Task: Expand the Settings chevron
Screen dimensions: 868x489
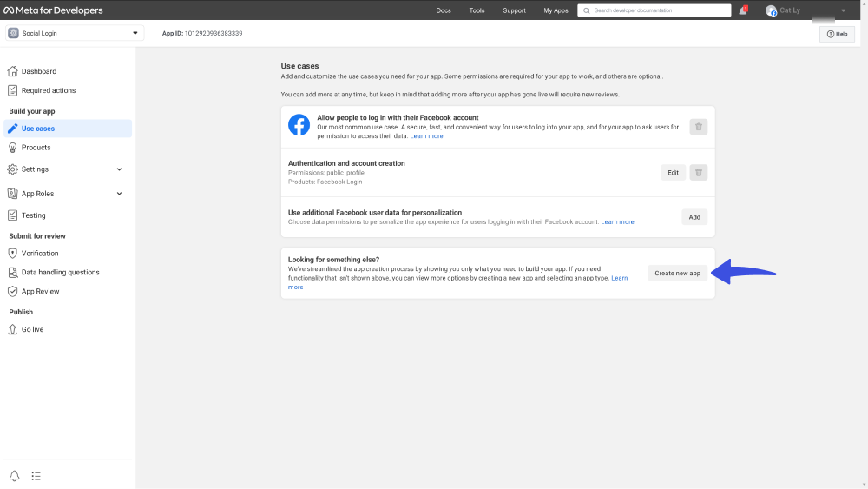Action: [119, 169]
